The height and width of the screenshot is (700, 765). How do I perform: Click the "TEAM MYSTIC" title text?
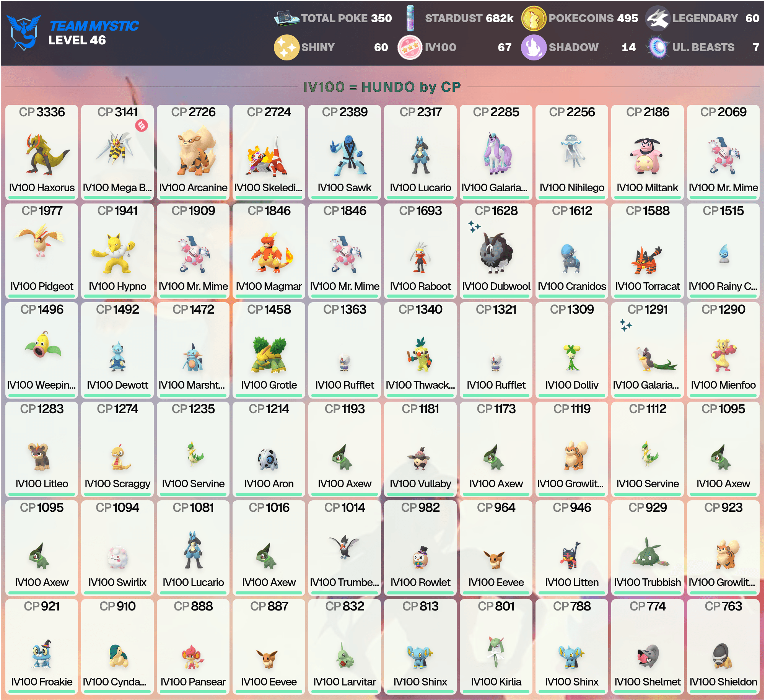pyautogui.click(x=94, y=26)
